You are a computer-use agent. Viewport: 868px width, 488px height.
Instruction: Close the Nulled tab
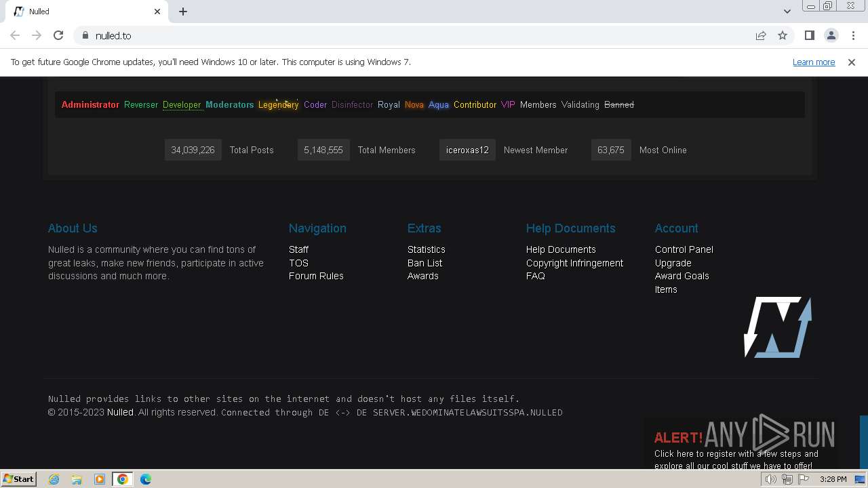click(157, 12)
